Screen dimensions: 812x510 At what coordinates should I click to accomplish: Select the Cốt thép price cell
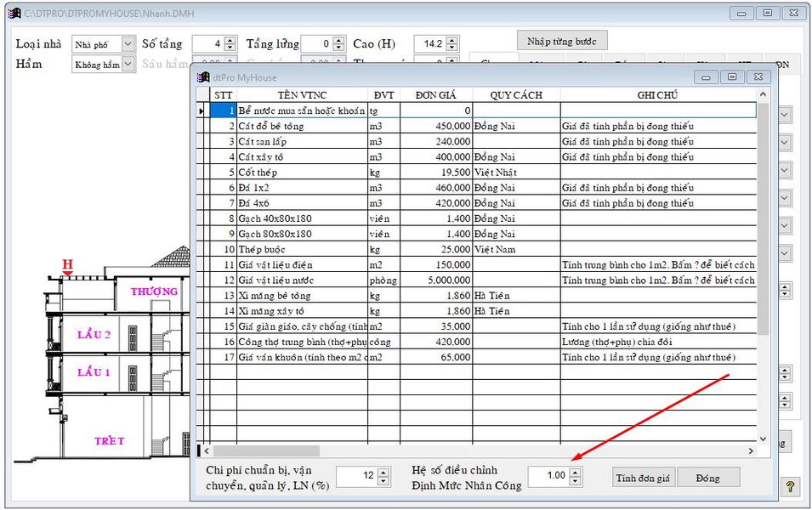point(435,173)
